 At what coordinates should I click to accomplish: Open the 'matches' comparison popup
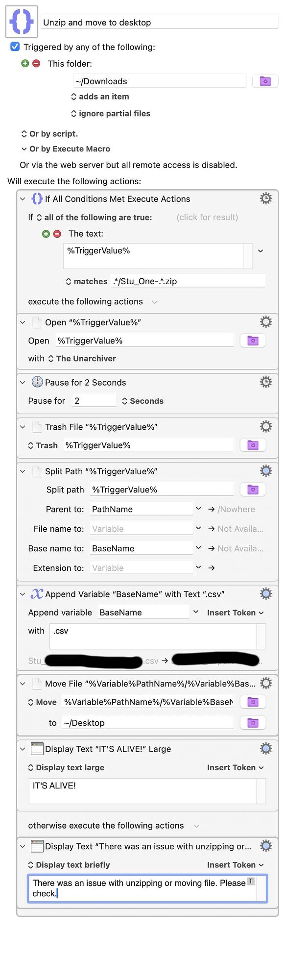pyautogui.click(x=87, y=281)
